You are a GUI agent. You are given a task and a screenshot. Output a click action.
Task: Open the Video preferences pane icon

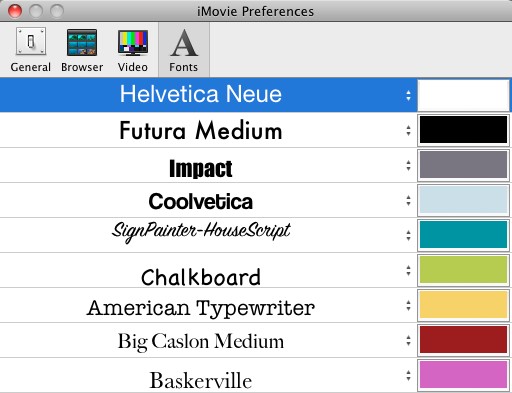pos(133,42)
